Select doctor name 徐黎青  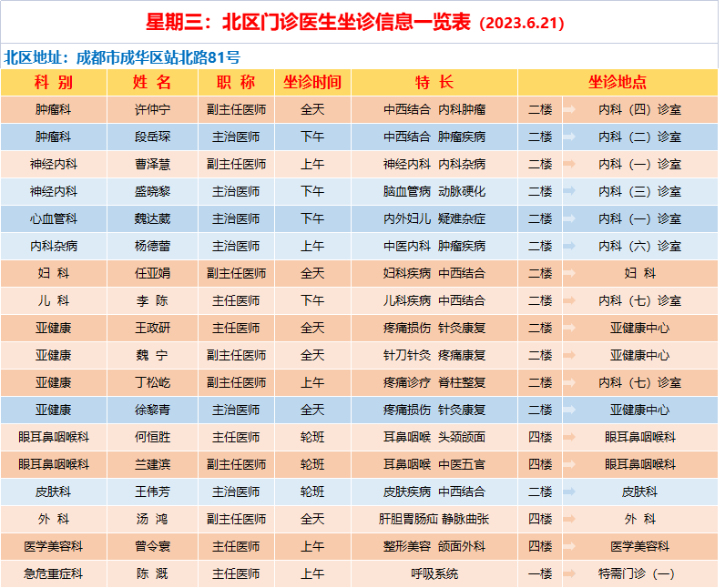pos(153,410)
